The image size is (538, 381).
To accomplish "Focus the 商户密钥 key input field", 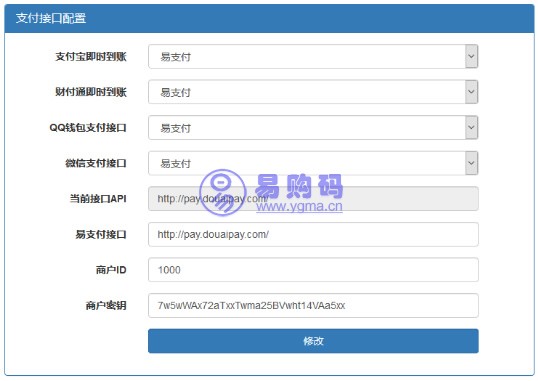I will [x=313, y=305].
